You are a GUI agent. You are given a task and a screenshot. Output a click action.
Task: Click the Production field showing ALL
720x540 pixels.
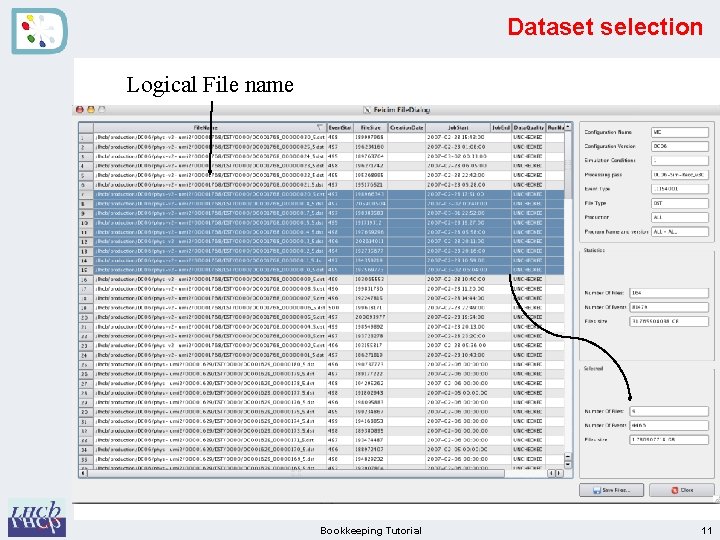680,218
